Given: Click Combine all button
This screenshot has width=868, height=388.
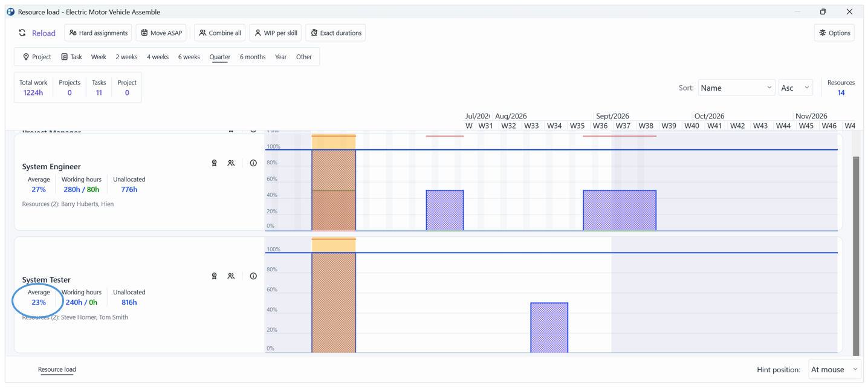Looking at the screenshot, I should tap(220, 33).
